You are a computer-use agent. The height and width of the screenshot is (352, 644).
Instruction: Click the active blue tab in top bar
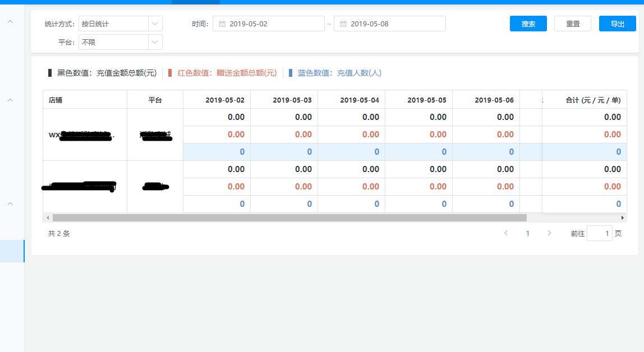[x=195, y=2]
